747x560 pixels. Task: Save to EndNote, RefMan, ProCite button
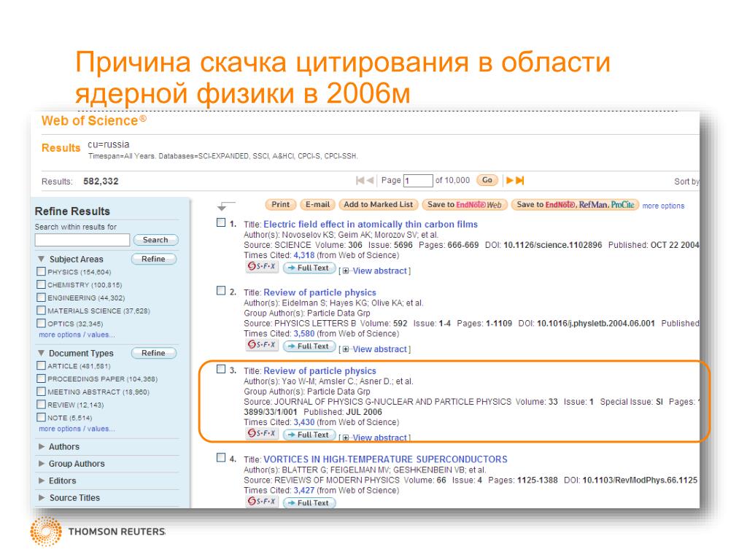575,205
